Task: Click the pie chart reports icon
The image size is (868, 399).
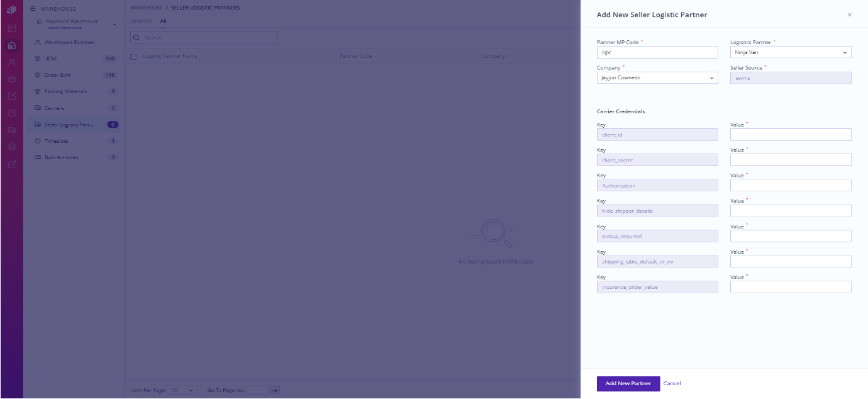Action: pyautogui.click(x=11, y=113)
